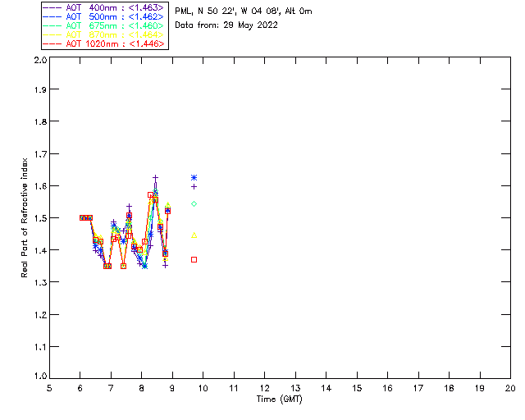Click the y-axis tick label 1.0
525x420 pixels.
pyautogui.click(x=40, y=376)
